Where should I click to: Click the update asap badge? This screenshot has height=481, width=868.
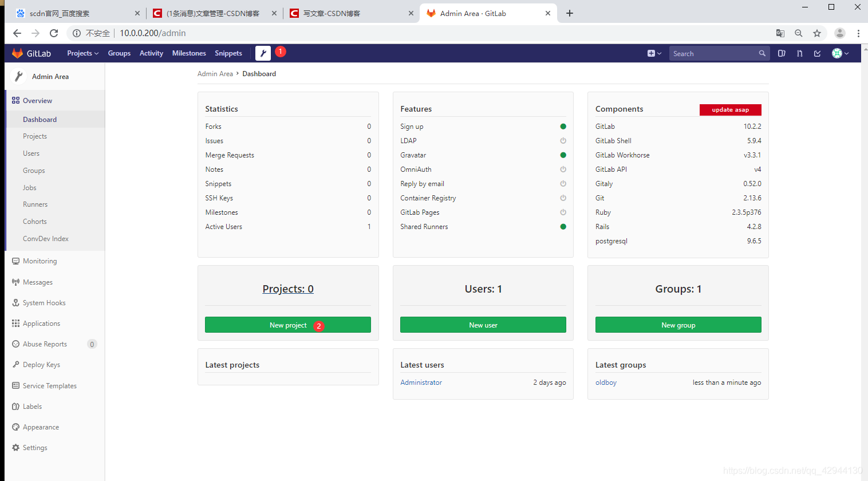pos(730,109)
